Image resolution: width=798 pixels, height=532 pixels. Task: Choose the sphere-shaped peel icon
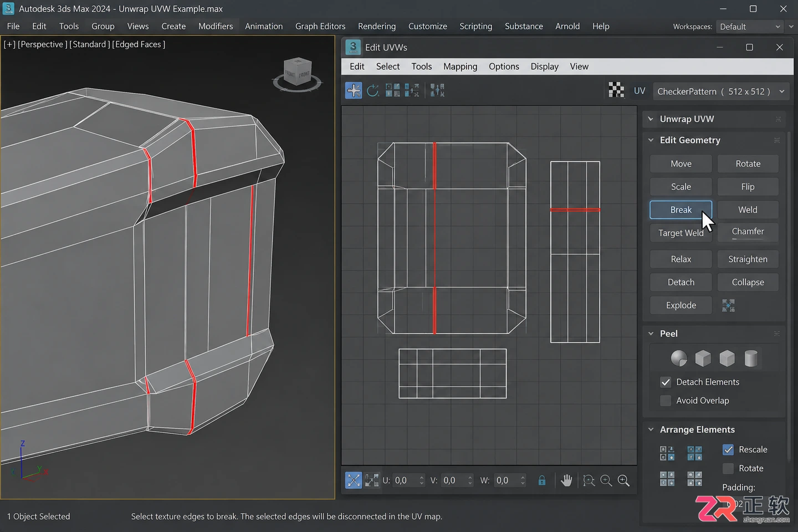coord(679,359)
